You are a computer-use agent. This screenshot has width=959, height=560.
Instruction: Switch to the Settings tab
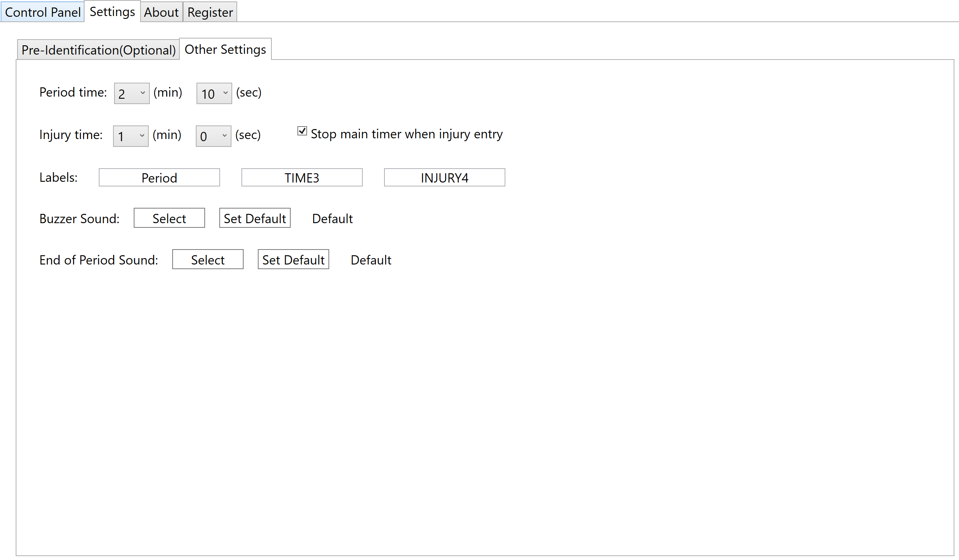[x=112, y=12]
